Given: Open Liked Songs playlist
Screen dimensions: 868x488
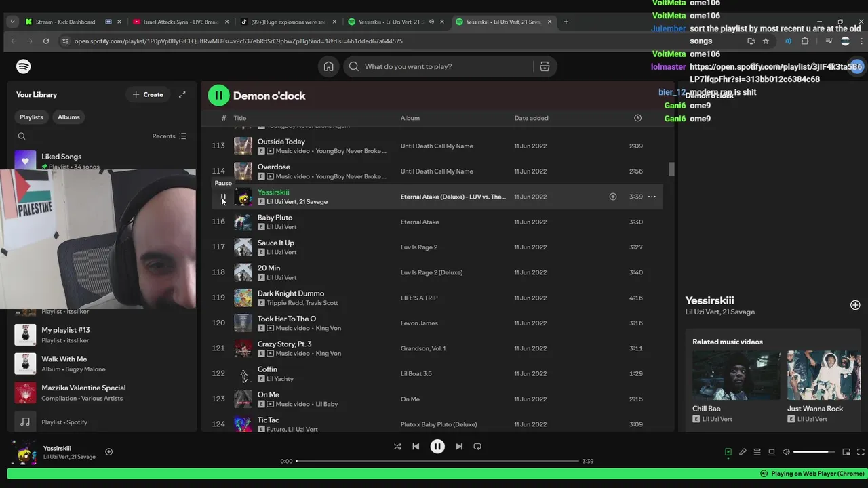Looking at the screenshot, I should (61, 157).
